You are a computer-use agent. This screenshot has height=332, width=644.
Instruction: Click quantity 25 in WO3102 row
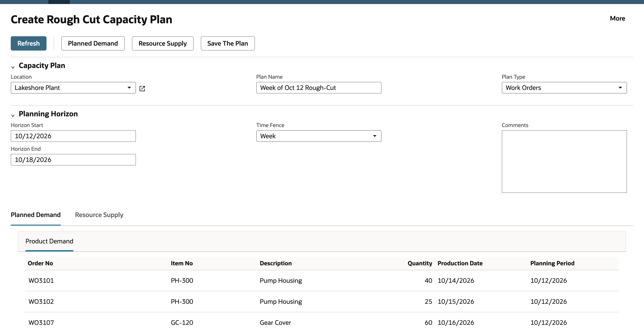click(428, 302)
